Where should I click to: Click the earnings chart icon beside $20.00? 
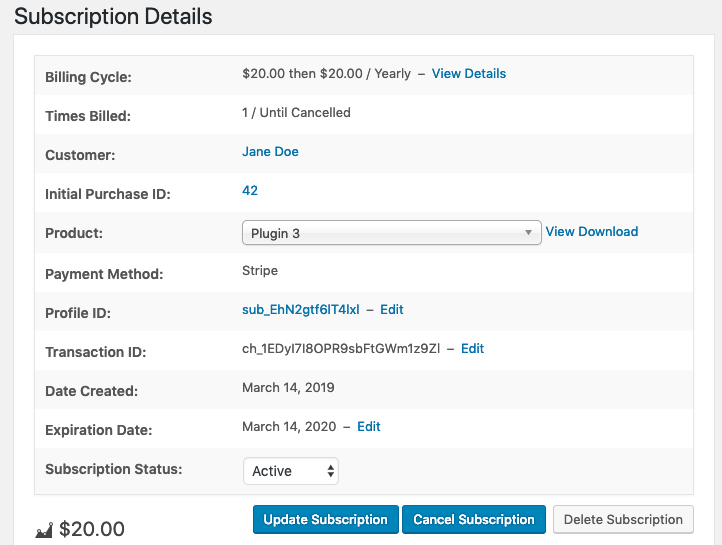[x=44, y=530]
